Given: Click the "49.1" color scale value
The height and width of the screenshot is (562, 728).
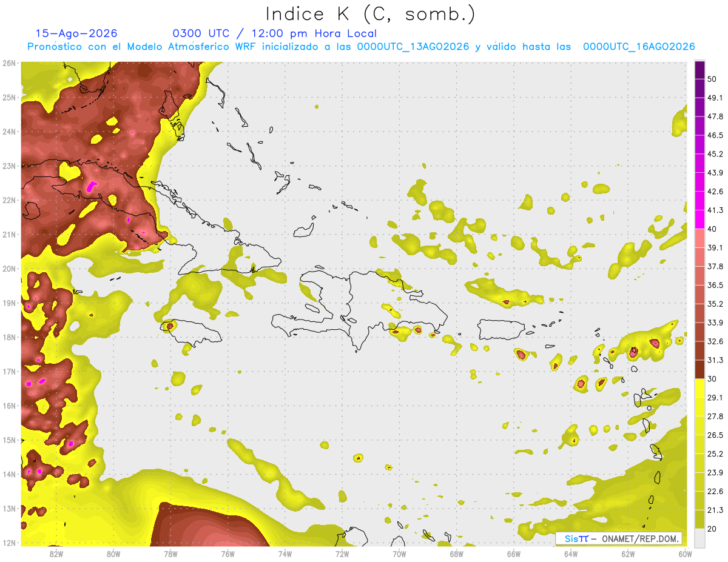Looking at the screenshot, I should (715, 98).
